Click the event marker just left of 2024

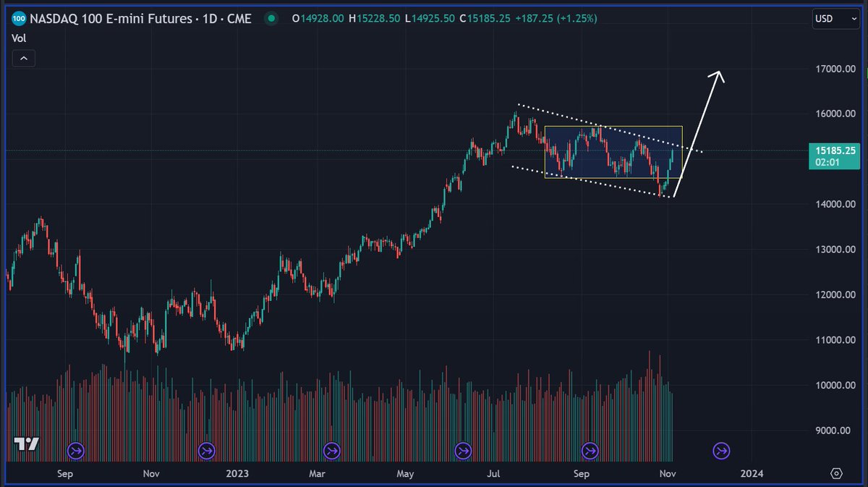click(x=720, y=452)
